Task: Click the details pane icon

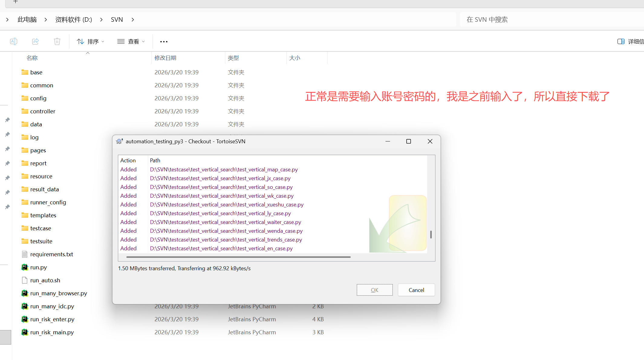Action: coord(621,41)
